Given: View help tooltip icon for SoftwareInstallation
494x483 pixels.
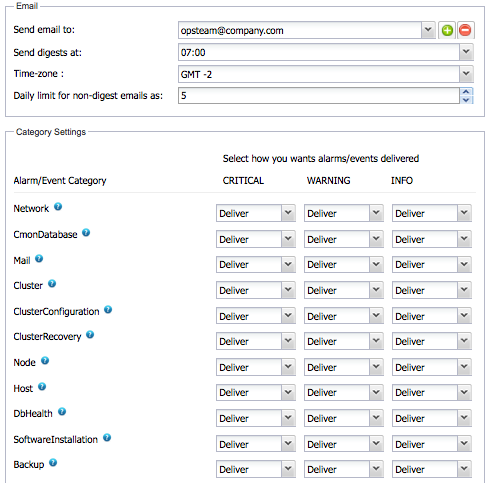Looking at the screenshot, I should pos(107,438).
